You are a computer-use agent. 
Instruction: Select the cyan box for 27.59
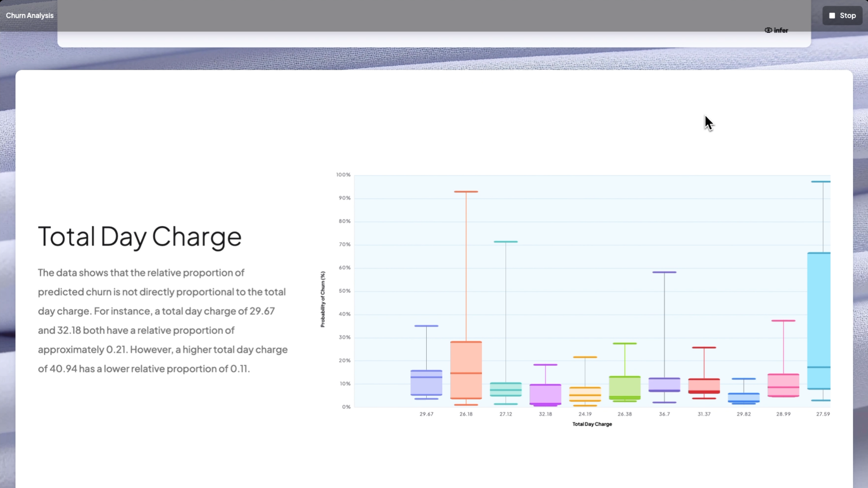[819, 316]
